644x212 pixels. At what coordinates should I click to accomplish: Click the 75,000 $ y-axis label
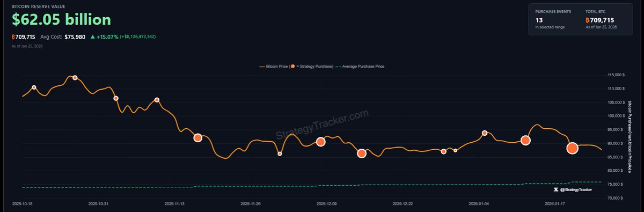pyautogui.click(x=615, y=185)
